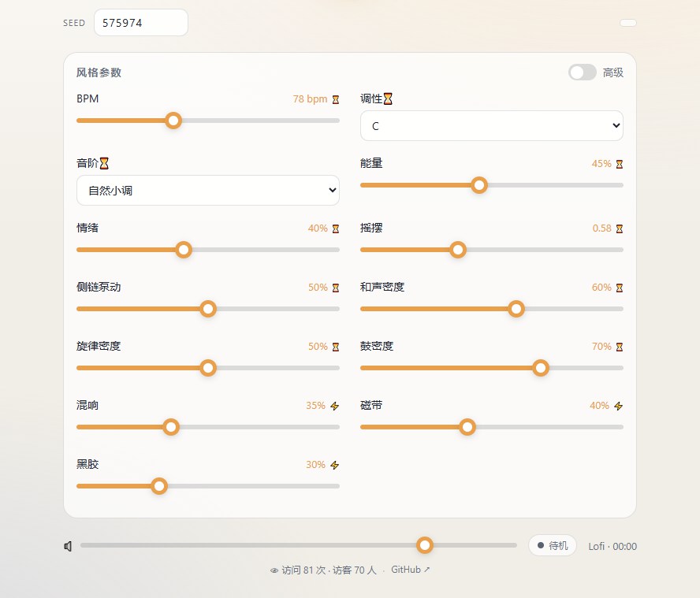This screenshot has width=700, height=598.
Task: Click the BPM slider handle
Action: pyautogui.click(x=173, y=121)
